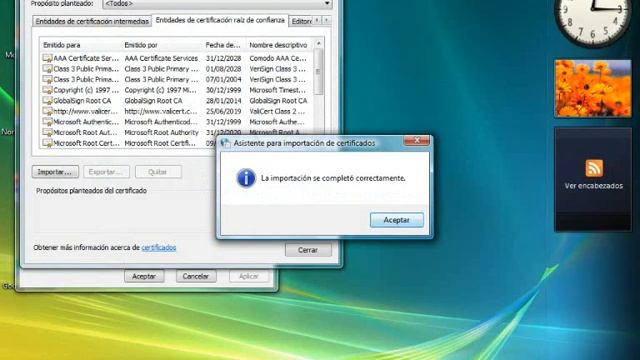Image resolution: width=640 pixels, height=360 pixels.
Task: Click the RSS feed icon in sidebar gadget
Action: click(x=594, y=168)
